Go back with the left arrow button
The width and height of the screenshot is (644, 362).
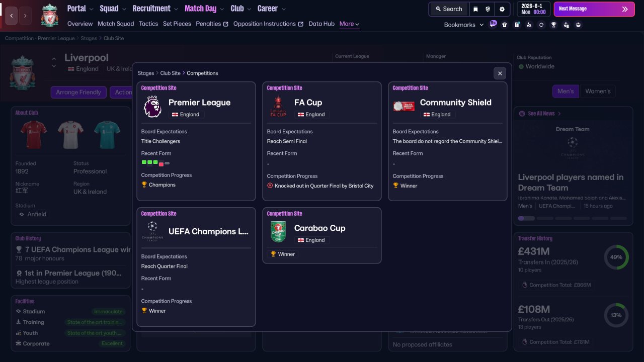[12, 16]
